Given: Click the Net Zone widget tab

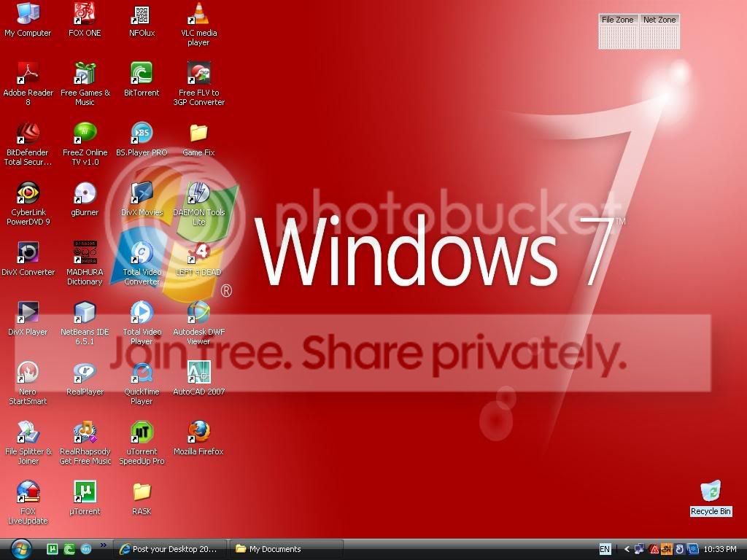Looking at the screenshot, I should (659, 20).
